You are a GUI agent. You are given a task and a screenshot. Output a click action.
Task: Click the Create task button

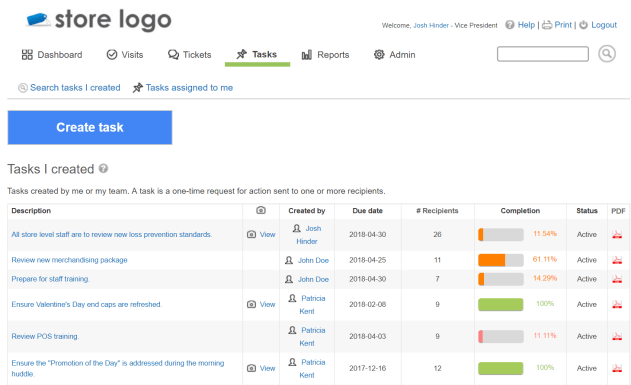pos(90,128)
